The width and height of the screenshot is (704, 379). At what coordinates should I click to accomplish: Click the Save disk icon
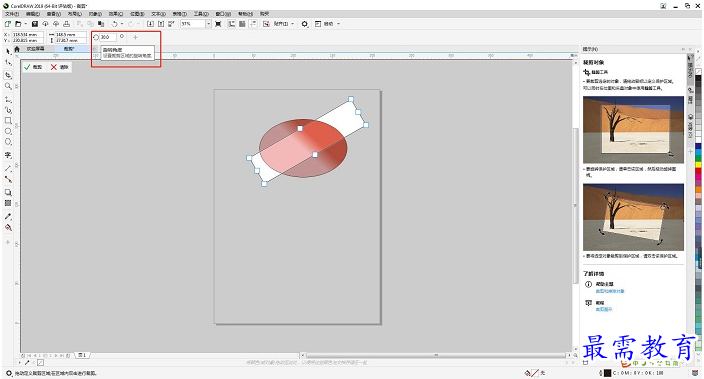click(x=35, y=24)
